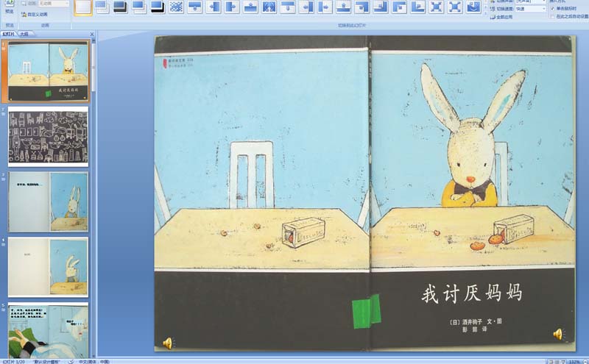
Task: Click the 全部应用 button
Action: tap(501, 17)
